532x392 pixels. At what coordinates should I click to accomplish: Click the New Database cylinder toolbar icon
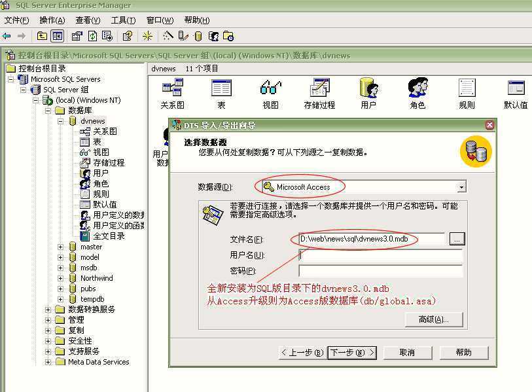tap(198, 36)
